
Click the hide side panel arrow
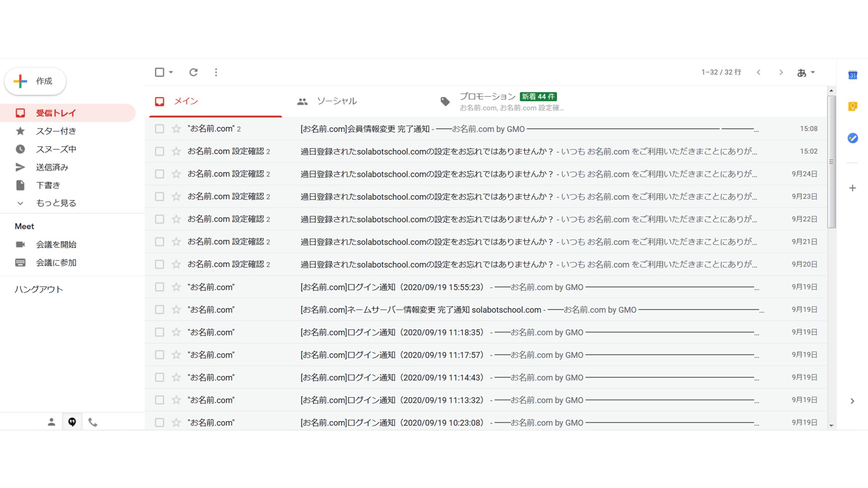click(x=852, y=401)
